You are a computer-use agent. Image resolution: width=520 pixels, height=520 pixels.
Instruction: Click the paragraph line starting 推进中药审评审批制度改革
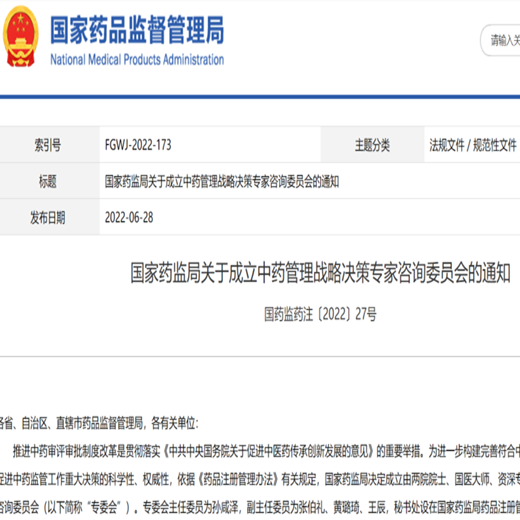266,451
